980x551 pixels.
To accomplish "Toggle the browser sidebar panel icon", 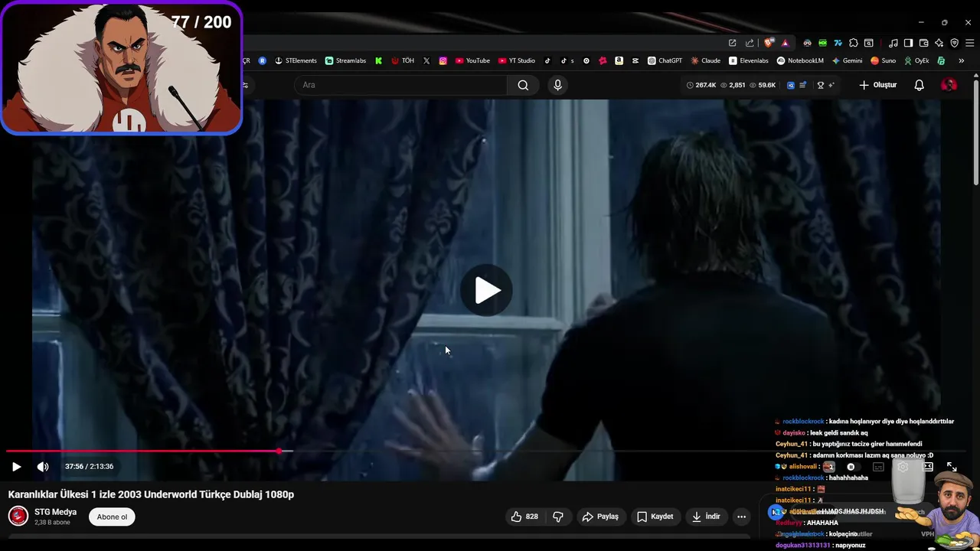I will [909, 43].
